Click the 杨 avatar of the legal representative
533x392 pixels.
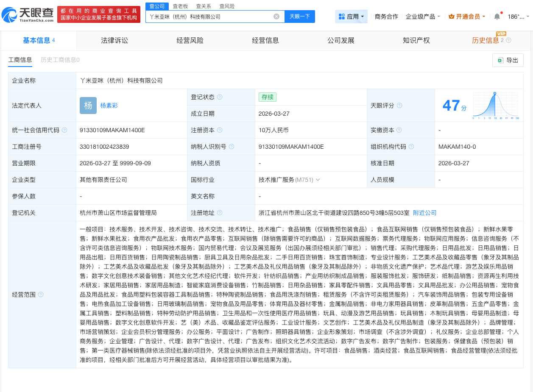[x=88, y=106]
